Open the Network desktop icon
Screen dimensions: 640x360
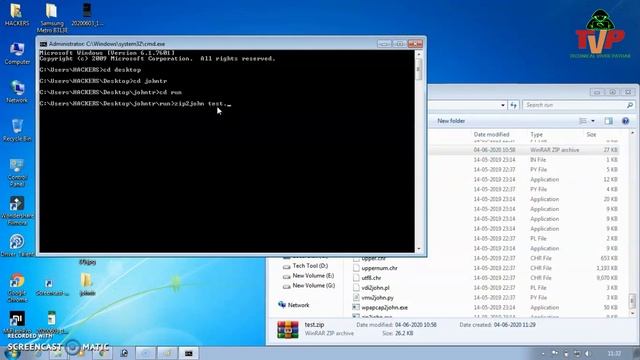17,91
